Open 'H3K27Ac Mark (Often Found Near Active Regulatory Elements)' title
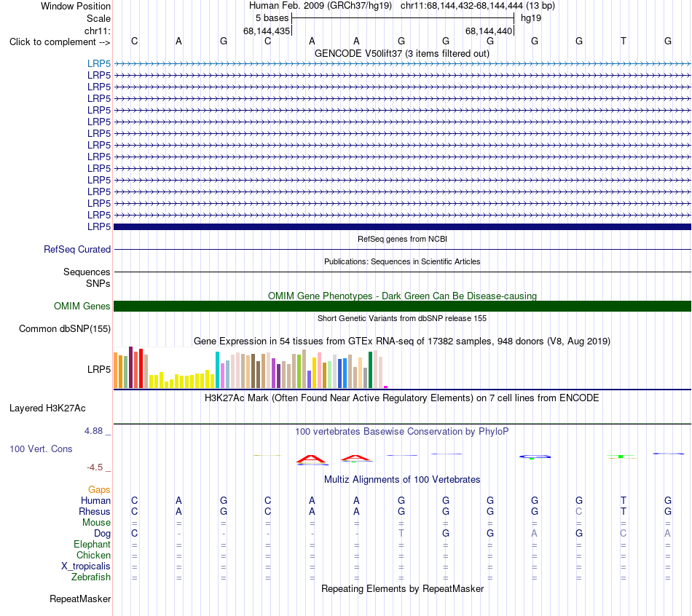Viewport: 692px width, 616px height. [x=402, y=398]
